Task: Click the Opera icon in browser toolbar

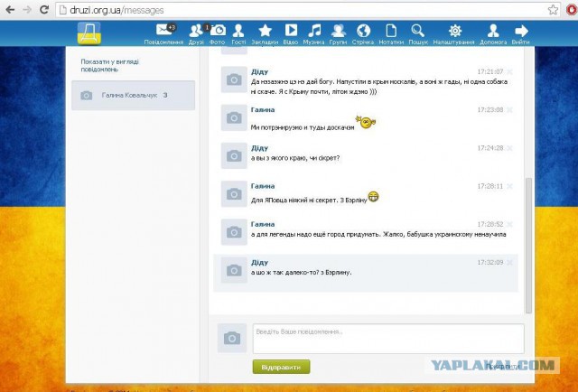Action: point(572,10)
